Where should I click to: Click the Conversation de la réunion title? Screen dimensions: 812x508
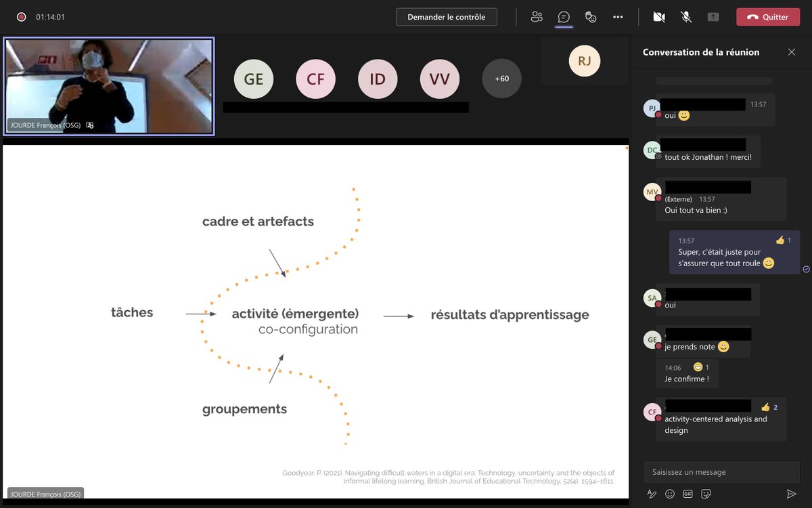(701, 52)
